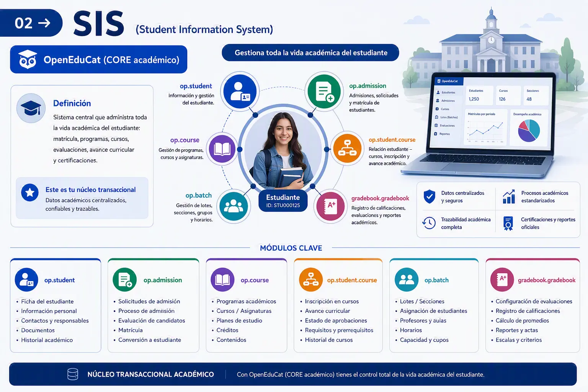The height and width of the screenshot is (392, 588).
Task: Select the op.batch icon in the Módulos Clave card
Action: 407,280
